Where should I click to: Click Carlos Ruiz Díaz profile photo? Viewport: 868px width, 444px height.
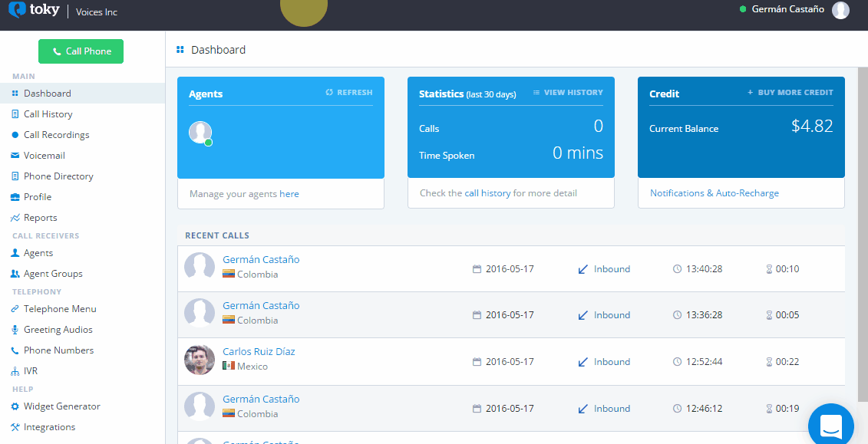pyautogui.click(x=200, y=360)
